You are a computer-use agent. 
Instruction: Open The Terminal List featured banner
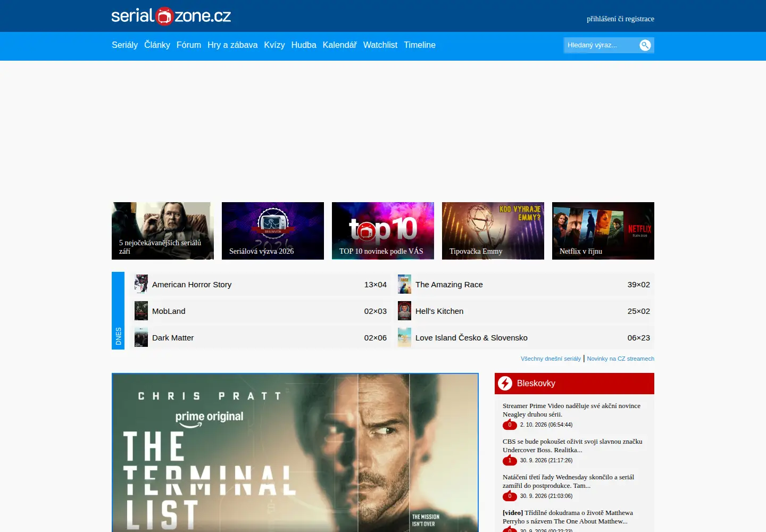(x=295, y=453)
